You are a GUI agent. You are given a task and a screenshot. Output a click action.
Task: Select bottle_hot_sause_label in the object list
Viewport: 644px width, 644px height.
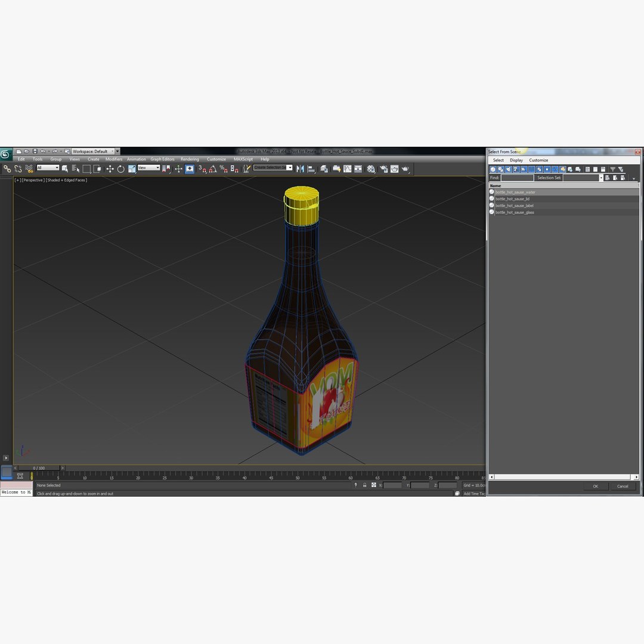coord(564,206)
